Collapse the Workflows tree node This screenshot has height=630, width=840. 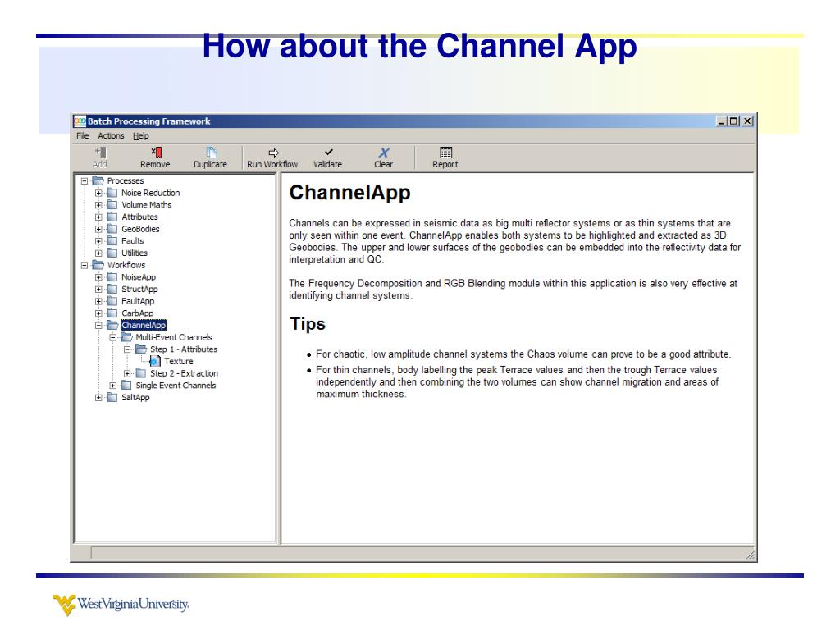coord(84,265)
